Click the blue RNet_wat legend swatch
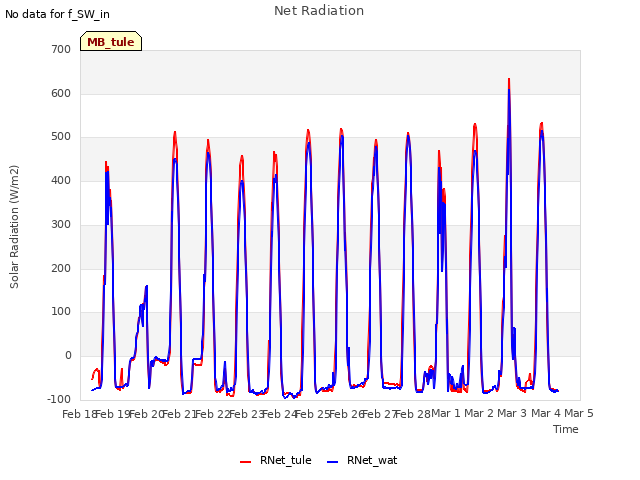 click(333, 462)
